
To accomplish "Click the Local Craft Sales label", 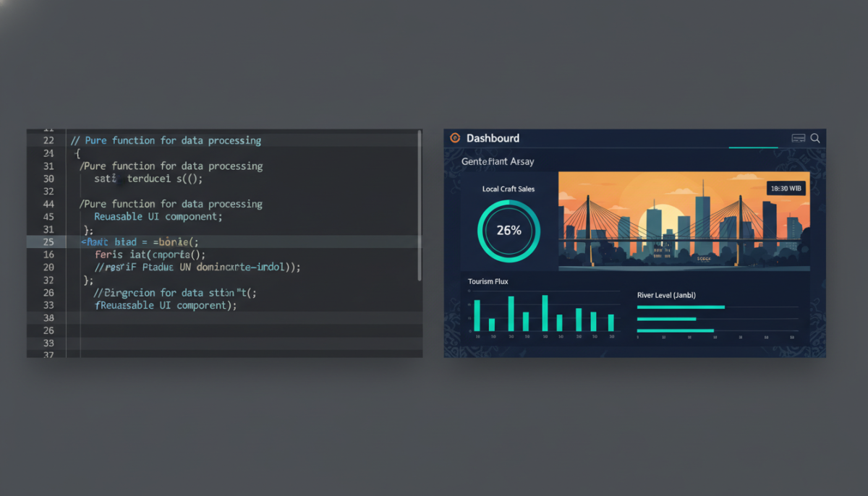I will 509,189.
